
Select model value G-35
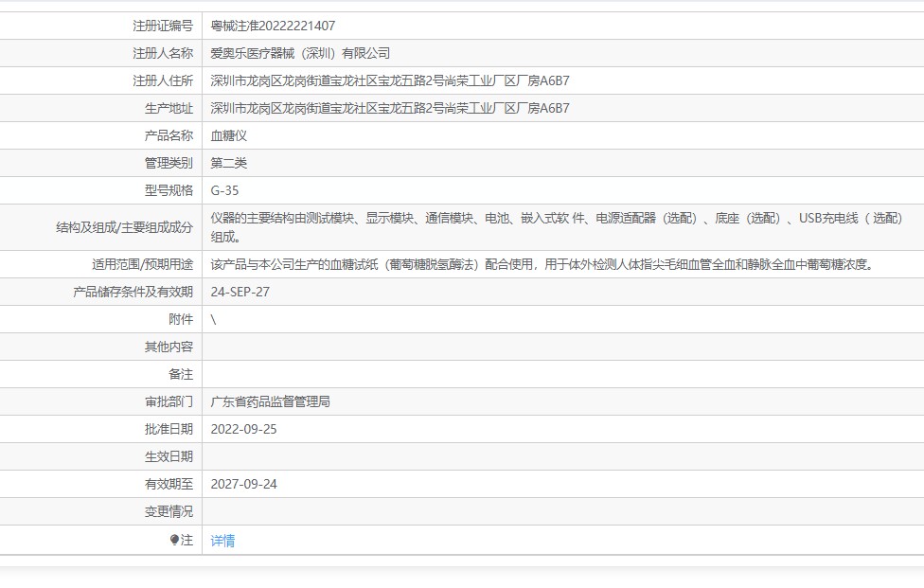point(224,190)
